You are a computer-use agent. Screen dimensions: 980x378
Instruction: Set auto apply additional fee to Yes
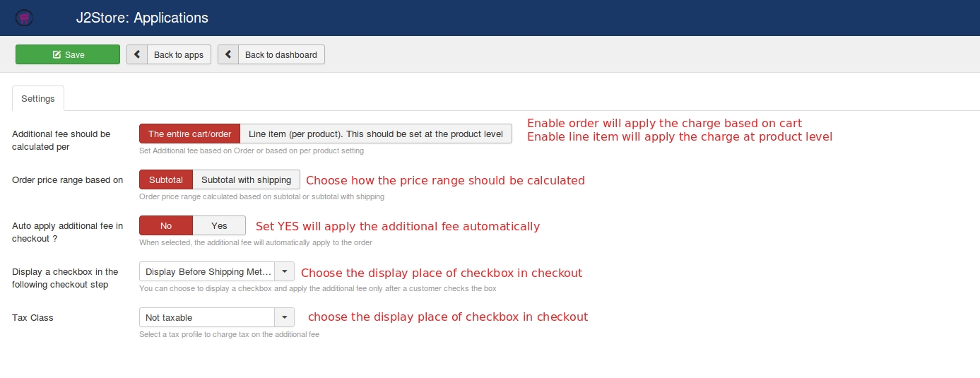coord(219,225)
